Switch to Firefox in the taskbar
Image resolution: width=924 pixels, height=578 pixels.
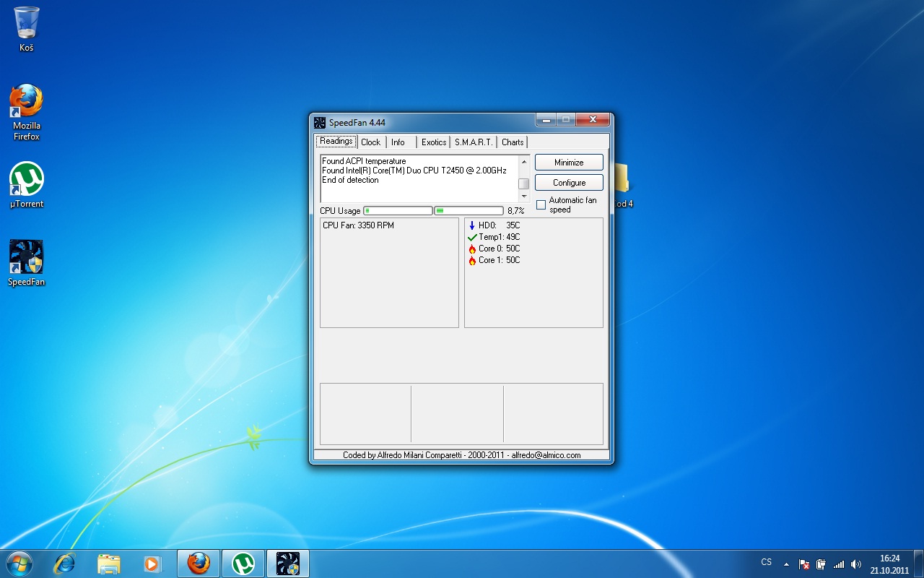(x=199, y=563)
